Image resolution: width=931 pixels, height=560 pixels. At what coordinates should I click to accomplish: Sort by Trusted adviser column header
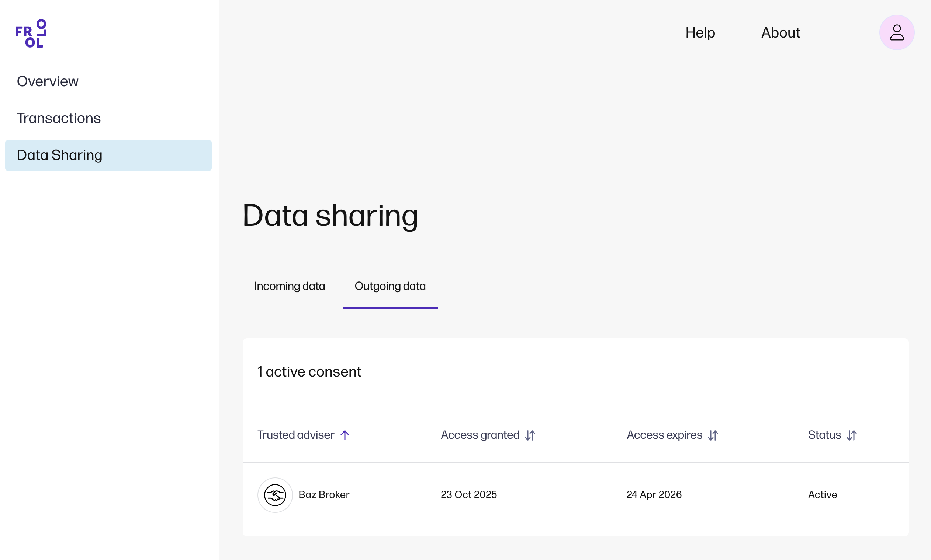click(296, 435)
